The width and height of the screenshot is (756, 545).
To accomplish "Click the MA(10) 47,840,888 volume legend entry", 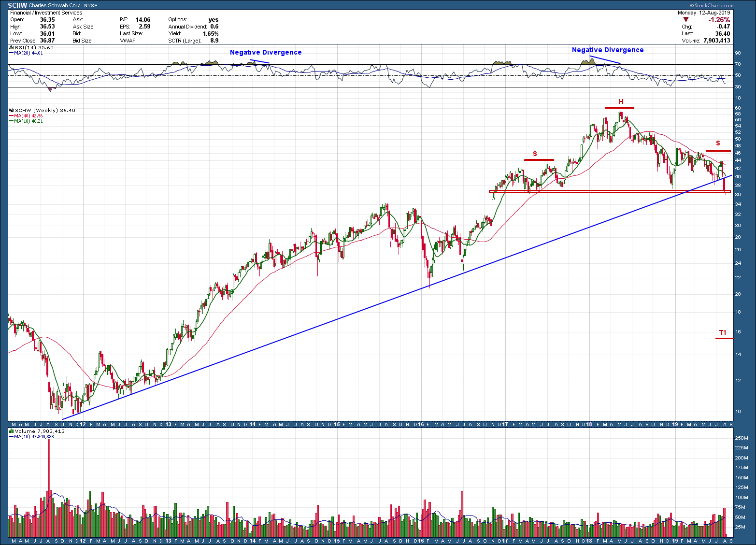I will pos(34,436).
